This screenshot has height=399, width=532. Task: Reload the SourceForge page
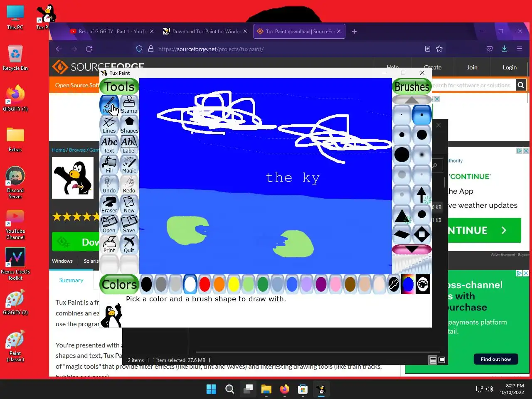[89, 49]
